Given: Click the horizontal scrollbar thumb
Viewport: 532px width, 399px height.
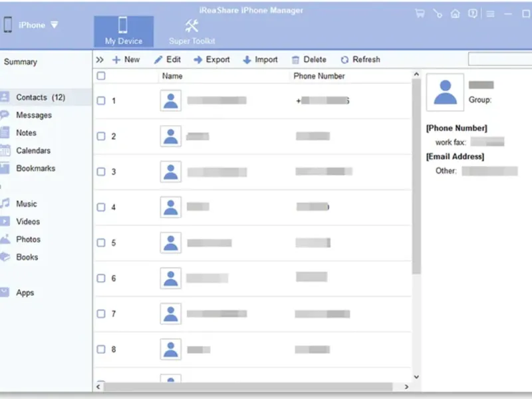Looking at the screenshot, I should 248,387.
